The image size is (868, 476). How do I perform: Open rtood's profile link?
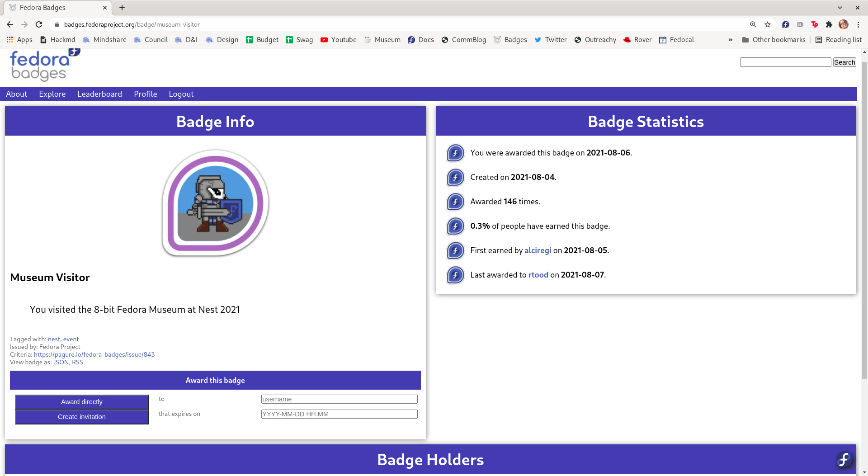[x=538, y=275]
